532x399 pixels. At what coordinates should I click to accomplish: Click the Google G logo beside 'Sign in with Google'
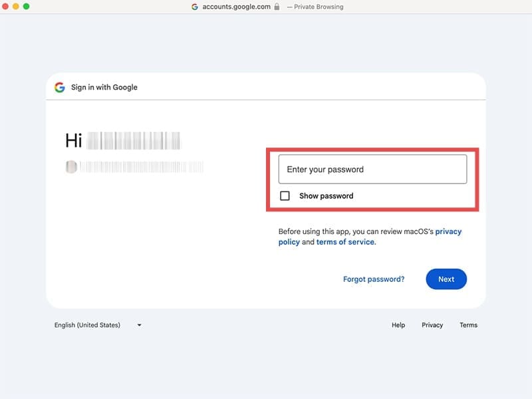coord(59,87)
